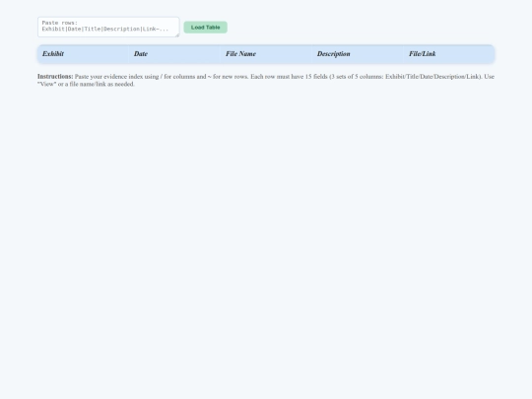
Task: Click the File Name column header
Action: 266,54
